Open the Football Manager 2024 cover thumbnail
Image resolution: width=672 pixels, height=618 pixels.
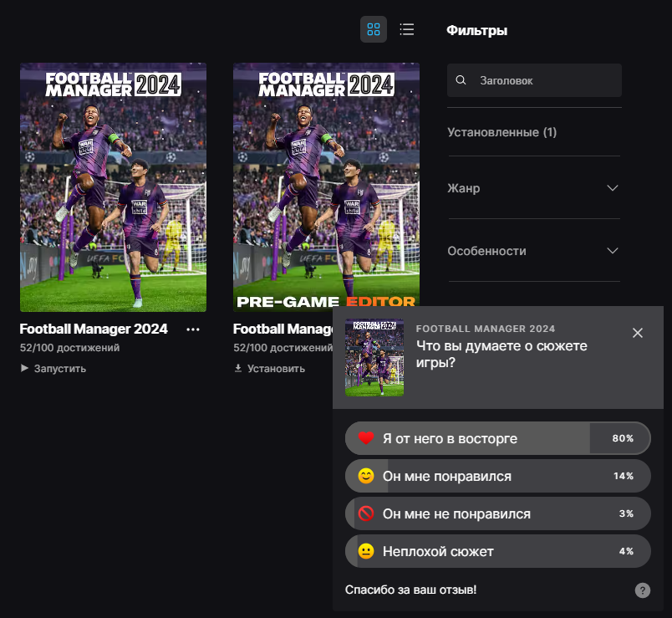point(113,186)
